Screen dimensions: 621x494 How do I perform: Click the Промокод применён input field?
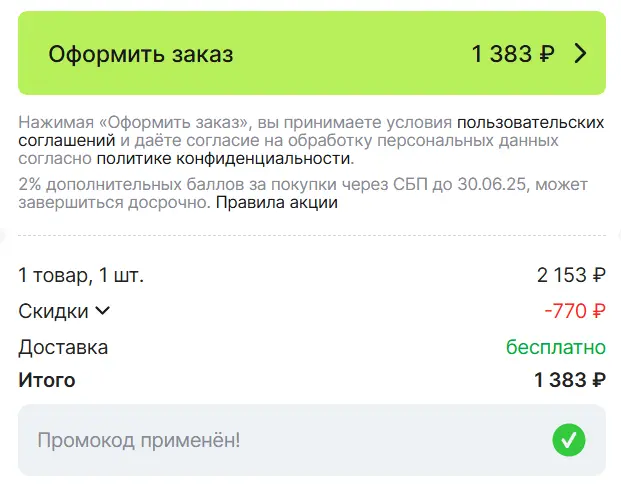tap(312, 440)
